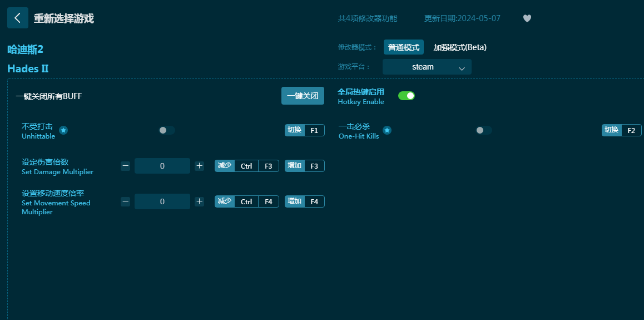This screenshot has height=320, width=644.
Task: Click the Set Damage Multiplier label
Action: (x=57, y=172)
